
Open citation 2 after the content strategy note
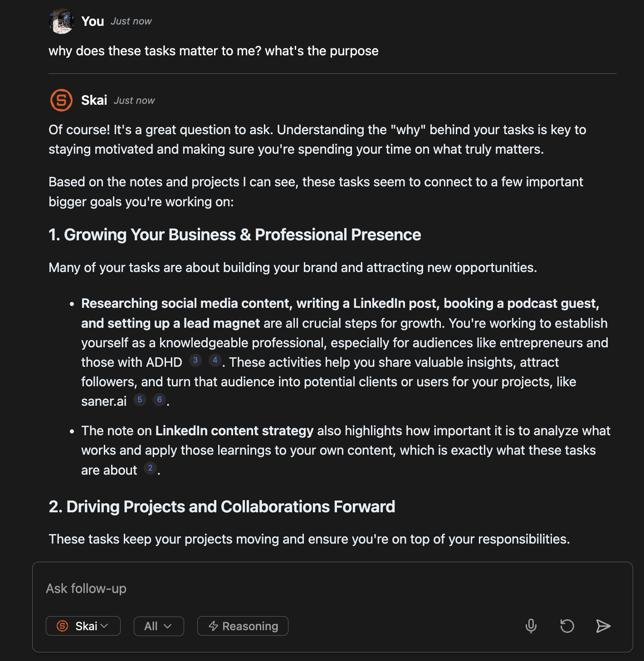150,468
